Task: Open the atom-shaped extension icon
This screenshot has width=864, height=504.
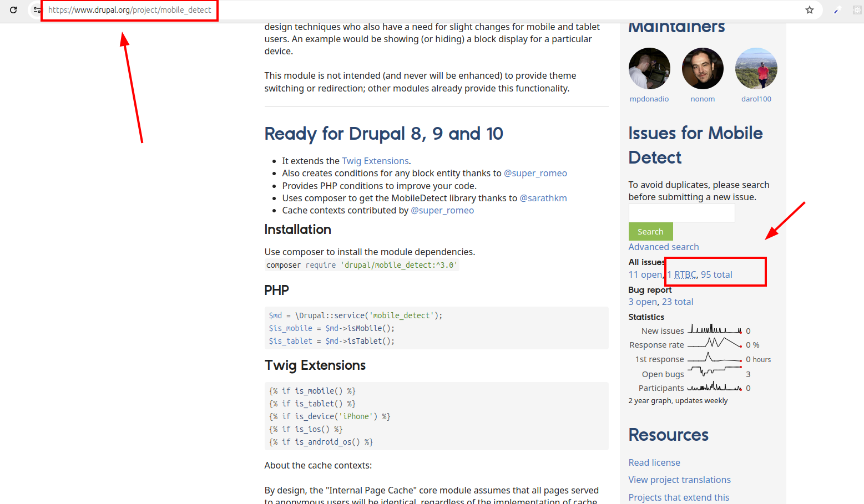Action: pos(857,10)
